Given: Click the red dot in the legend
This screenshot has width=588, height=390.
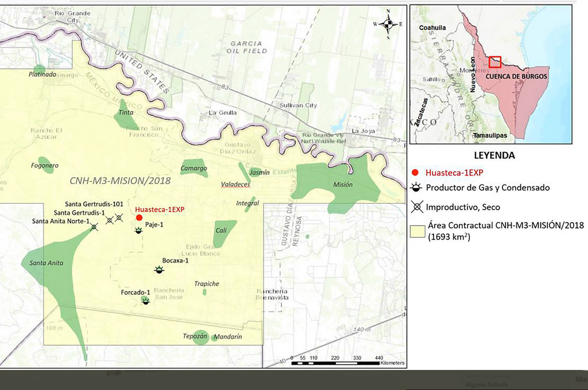Looking at the screenshot, I should coord(415,173).
